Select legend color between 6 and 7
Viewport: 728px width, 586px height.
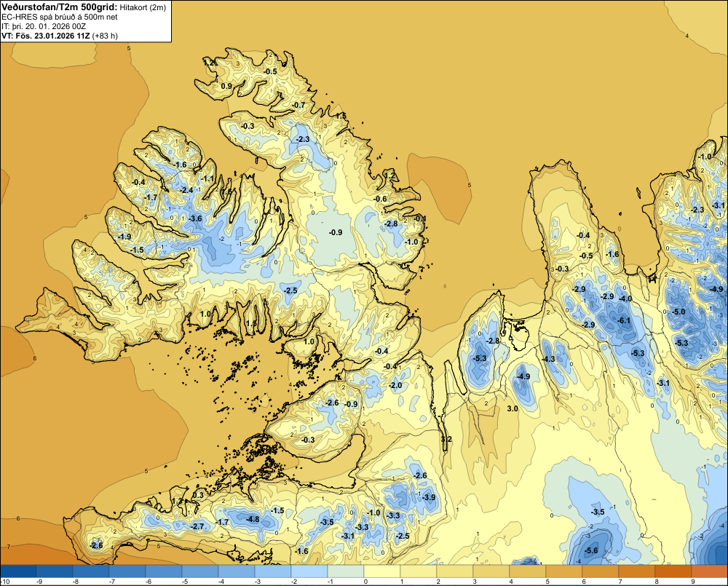click(601, 571)
